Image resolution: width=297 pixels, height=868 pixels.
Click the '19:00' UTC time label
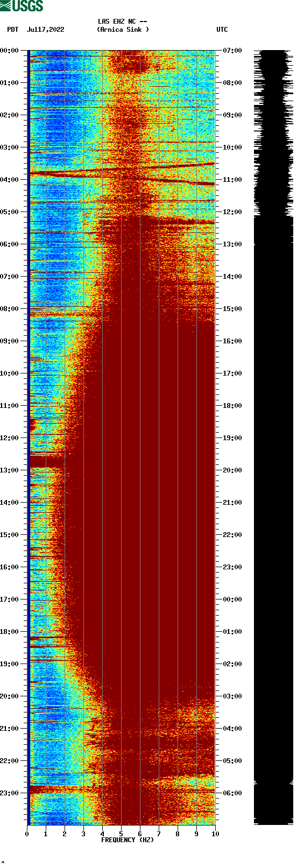[232, 438]
